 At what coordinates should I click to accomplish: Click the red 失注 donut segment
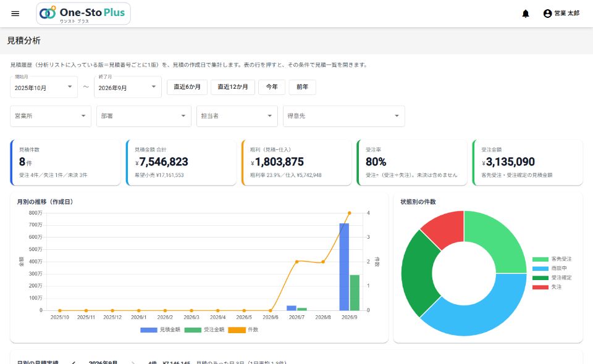point(446,228)
